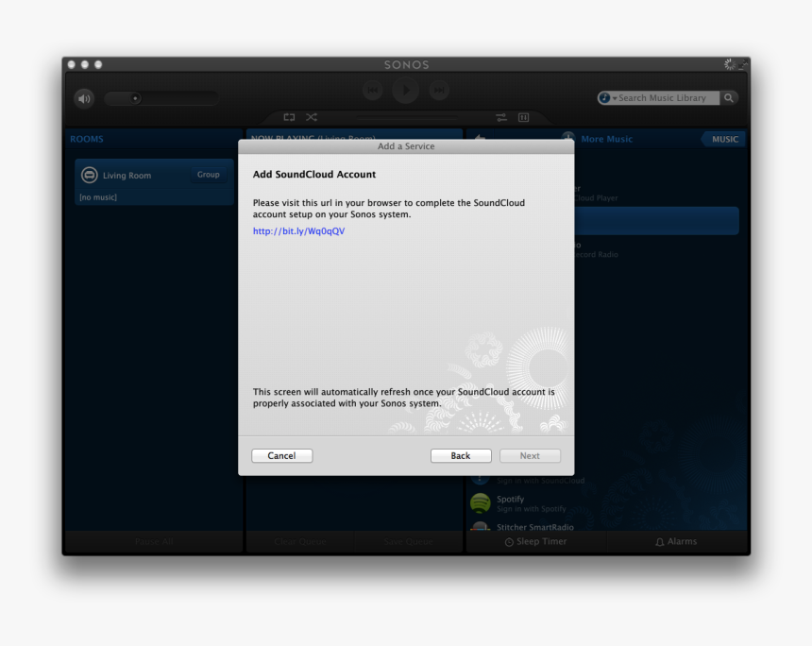
Task: Open the queue layout icon
Action: coord(524,118)
